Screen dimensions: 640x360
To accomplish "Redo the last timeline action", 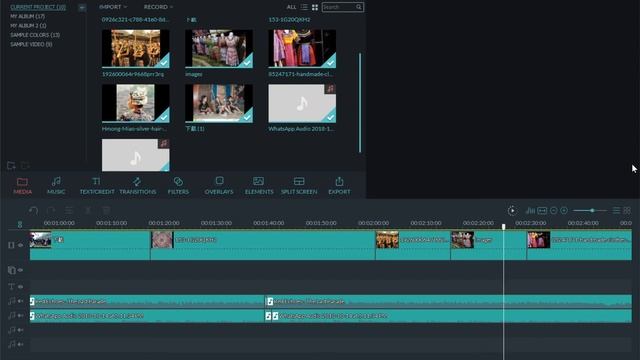I will coord(51,211).
